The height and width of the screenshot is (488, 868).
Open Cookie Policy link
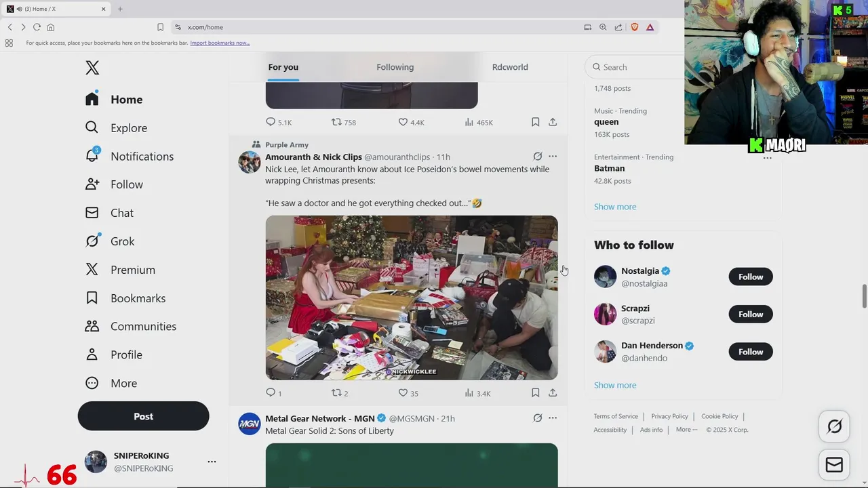pos(719,416)
